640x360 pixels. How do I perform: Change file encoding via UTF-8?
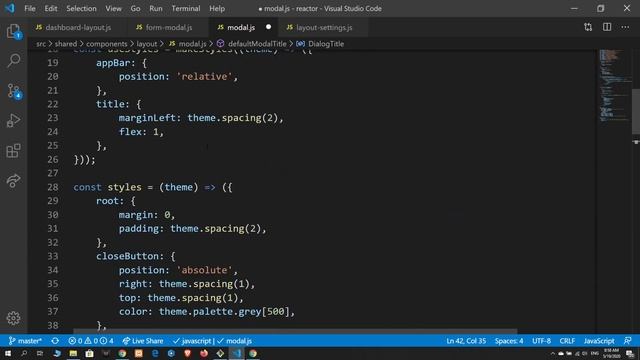542,341
